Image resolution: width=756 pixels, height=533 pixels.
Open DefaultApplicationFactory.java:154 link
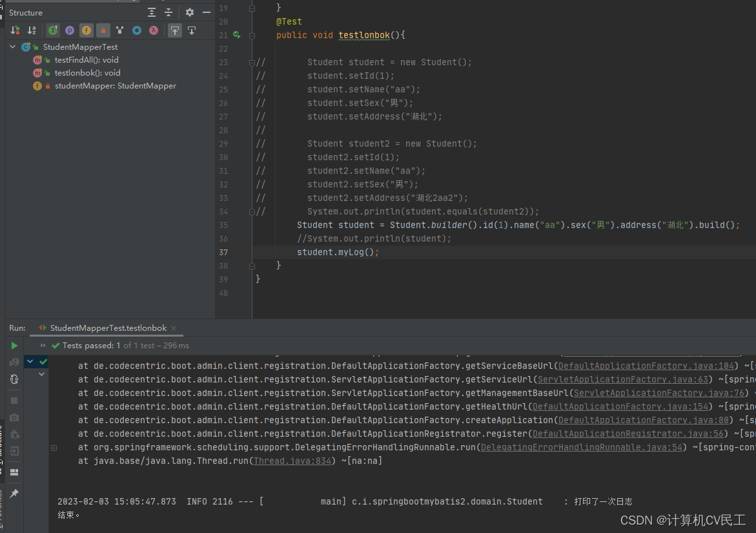pyautogui.click(x=620, y=406)
